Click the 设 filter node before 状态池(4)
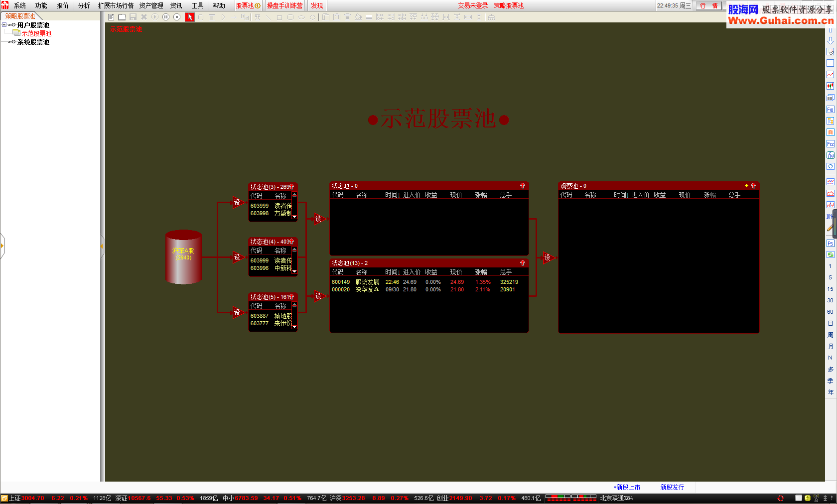Viewport: 837px width, 504px height. [x=237, y=257]
